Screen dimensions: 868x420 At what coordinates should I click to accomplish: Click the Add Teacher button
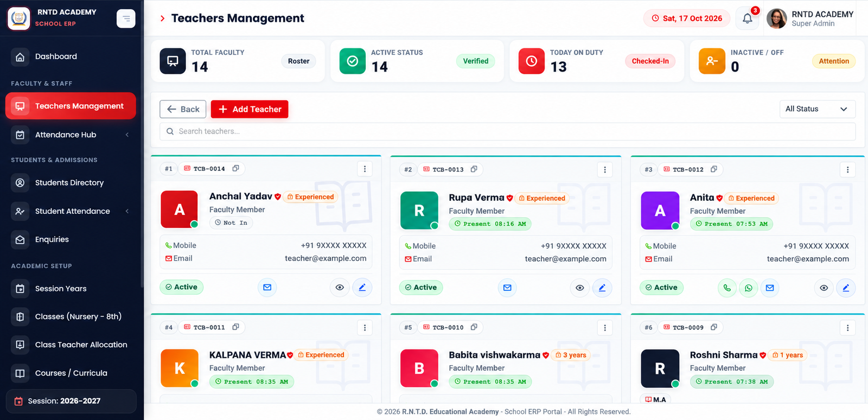pos(250,109)
